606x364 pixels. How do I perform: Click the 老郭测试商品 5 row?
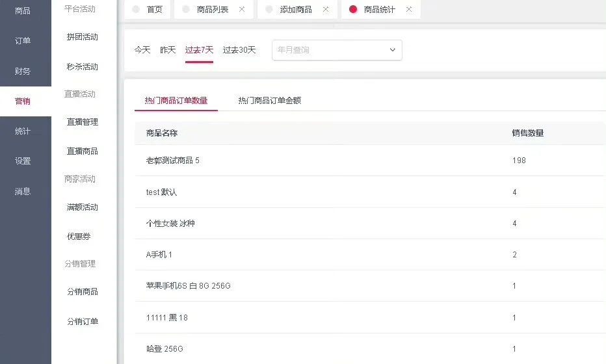173,161
